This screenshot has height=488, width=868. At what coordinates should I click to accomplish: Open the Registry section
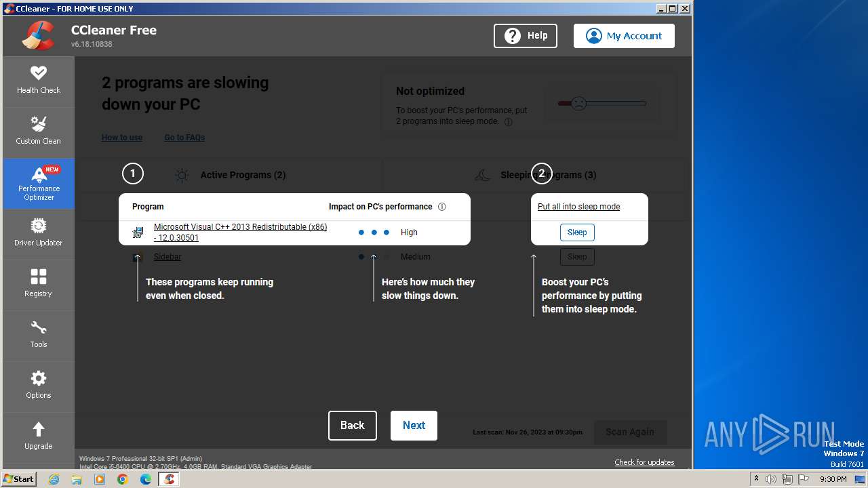click(x=39, y=285)
